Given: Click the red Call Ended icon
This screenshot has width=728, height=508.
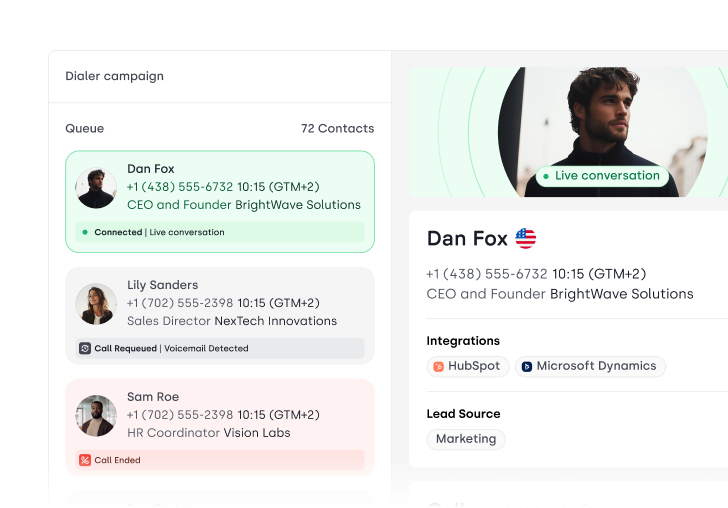Looking at the screenshot, I should point(85,460).
